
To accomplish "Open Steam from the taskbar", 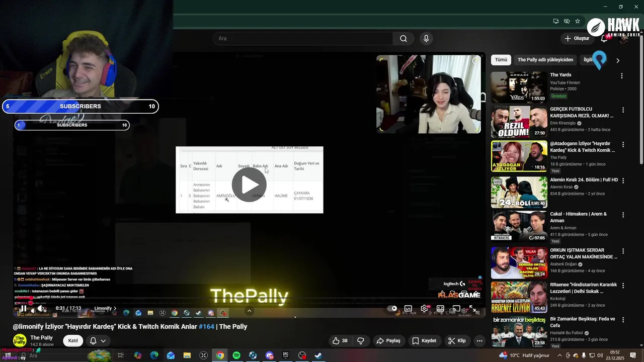I will click(318, 355).
